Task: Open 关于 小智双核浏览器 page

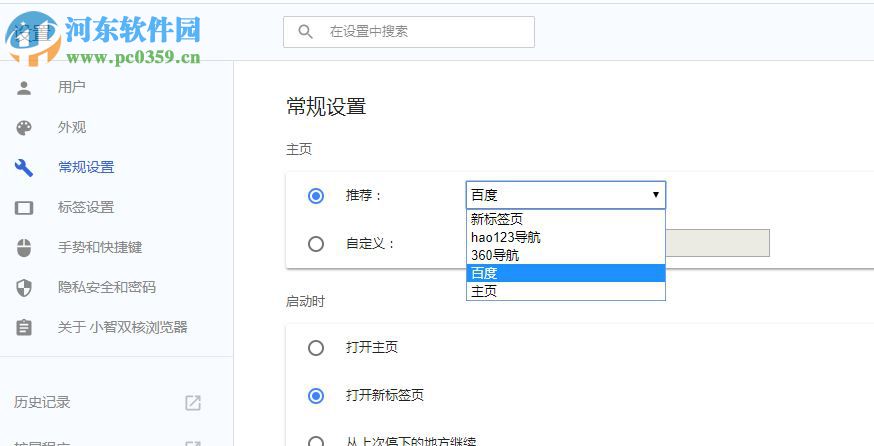Action: 123,327
